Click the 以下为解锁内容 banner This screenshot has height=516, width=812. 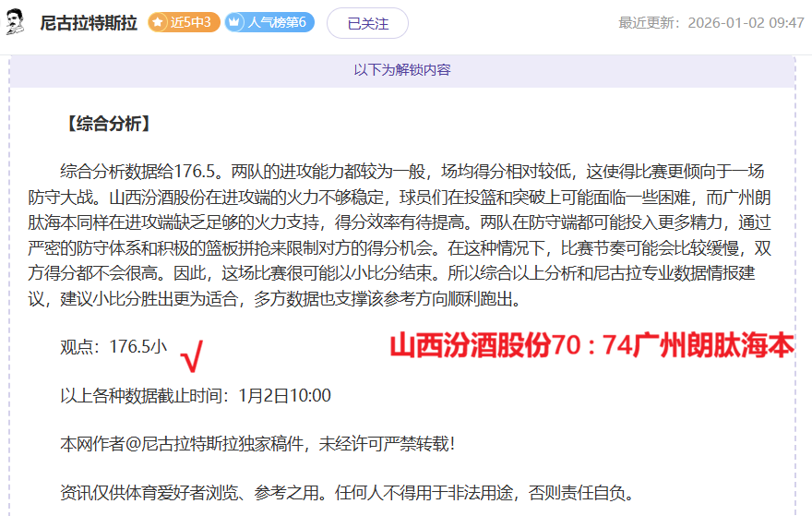[x=402, y=70]
